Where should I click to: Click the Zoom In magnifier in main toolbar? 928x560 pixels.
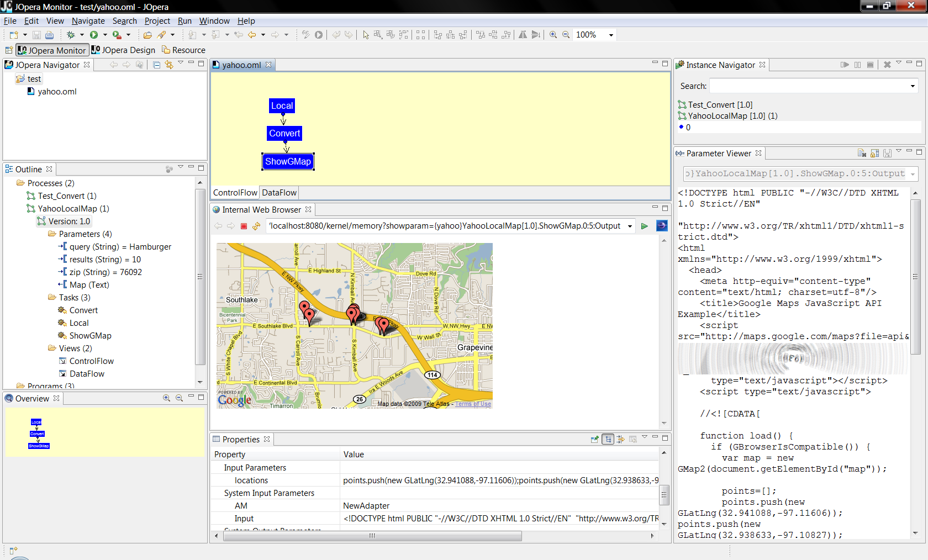coord(553,35)
